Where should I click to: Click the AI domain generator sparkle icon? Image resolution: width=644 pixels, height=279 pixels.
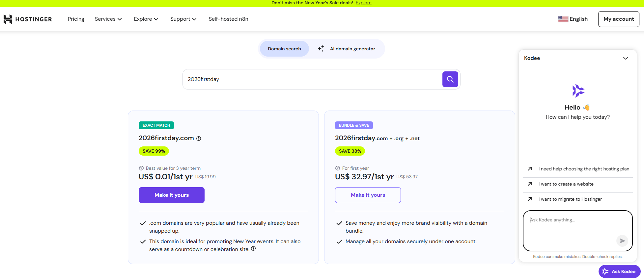tap(321, 49)
